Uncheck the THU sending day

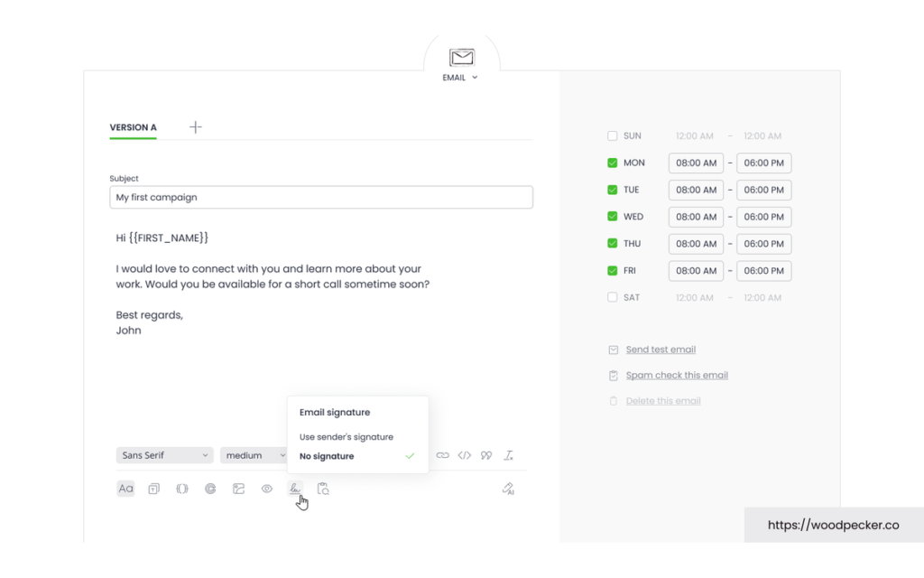[613, 244]
